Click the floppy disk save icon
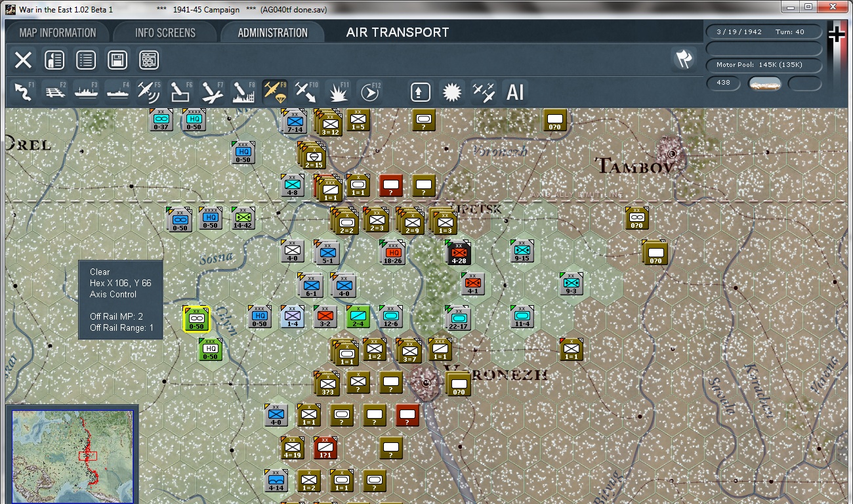This screenshot has width=853, height=504. pos(117,60)
